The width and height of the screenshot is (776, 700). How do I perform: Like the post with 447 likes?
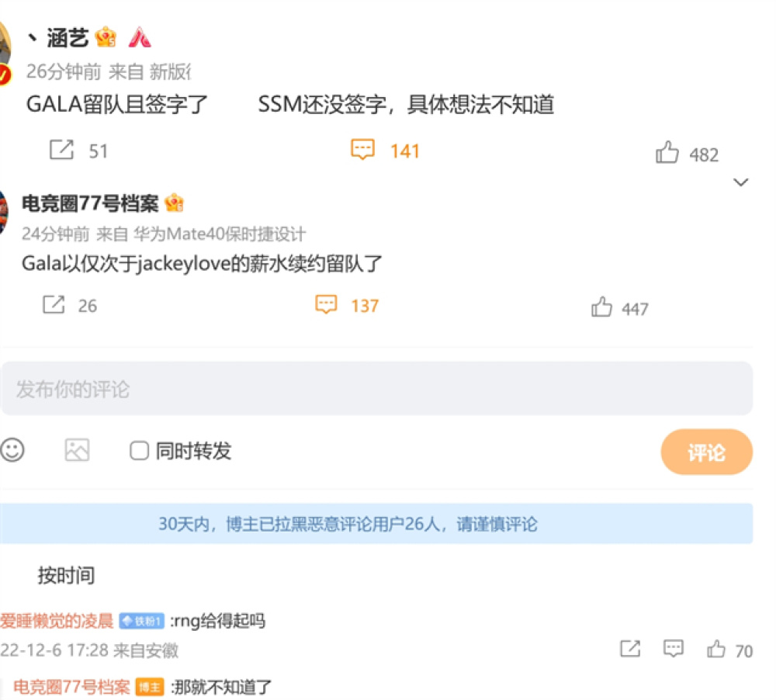(601, 307)
